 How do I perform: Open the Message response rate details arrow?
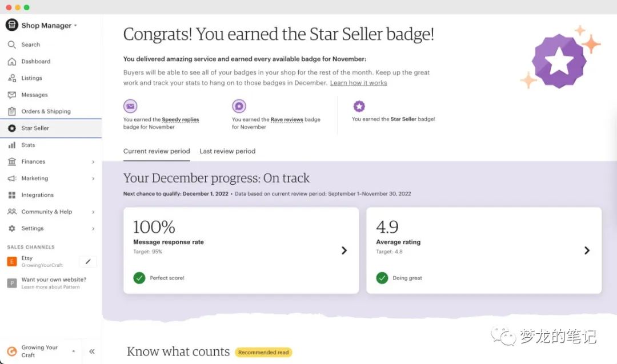344,250
